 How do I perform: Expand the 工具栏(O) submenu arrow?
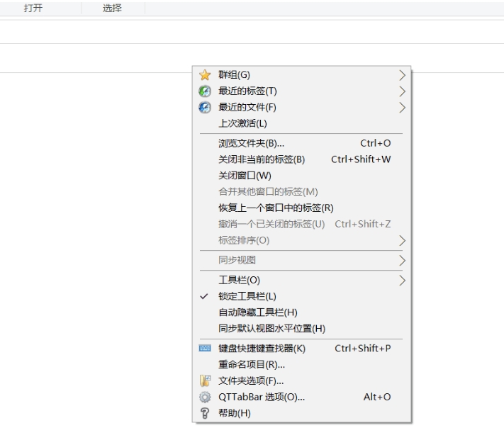tap(403, 280)
